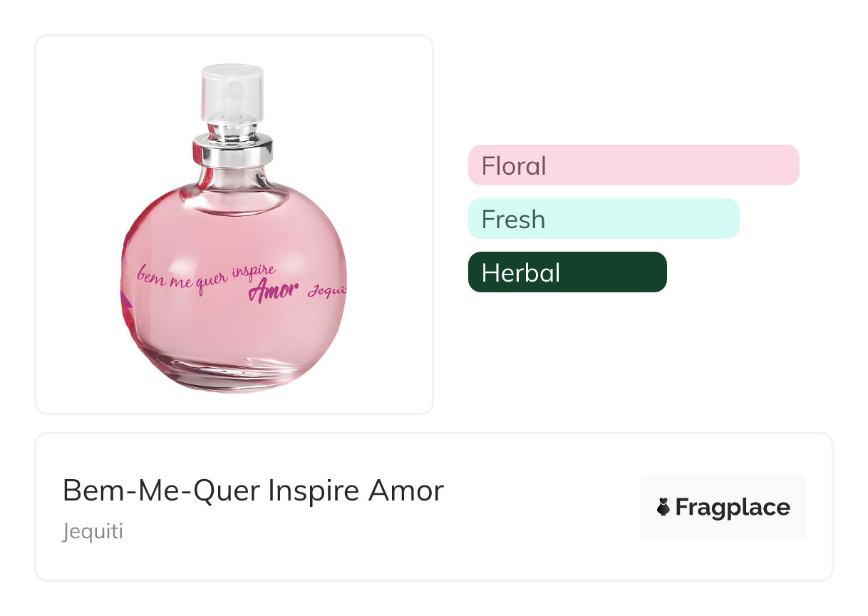Viewport: 868px width, 616px height.
Task: Click the right end of the Herbal bar
Action: click(657, 272)
